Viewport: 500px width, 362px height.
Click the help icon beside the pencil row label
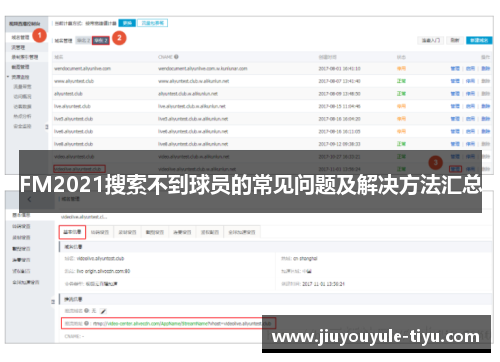pos(86,311)
